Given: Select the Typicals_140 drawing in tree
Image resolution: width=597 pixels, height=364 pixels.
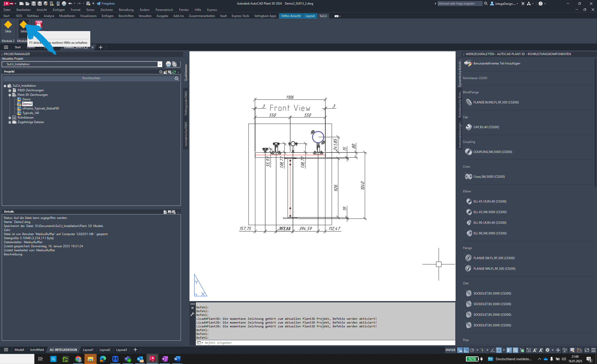Looking at the screenshot, I should pos(31,113).
